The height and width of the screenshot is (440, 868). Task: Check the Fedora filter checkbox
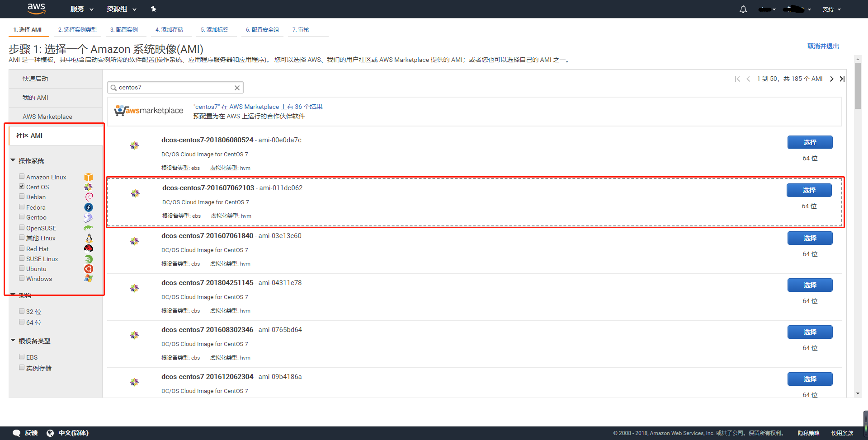click(x=22, y=207)
